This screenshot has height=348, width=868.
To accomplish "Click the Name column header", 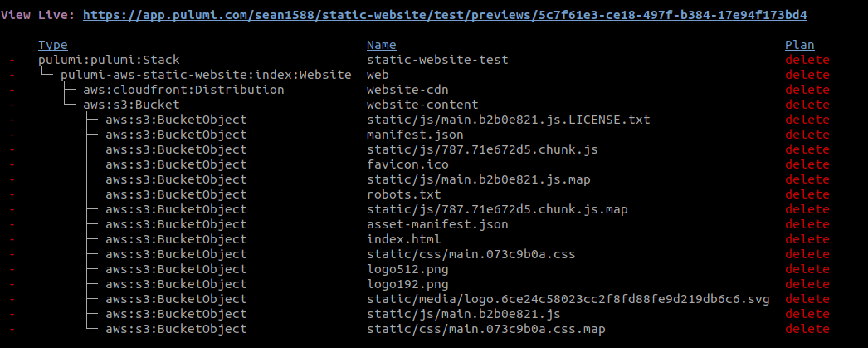I will [x=382, y=45].
